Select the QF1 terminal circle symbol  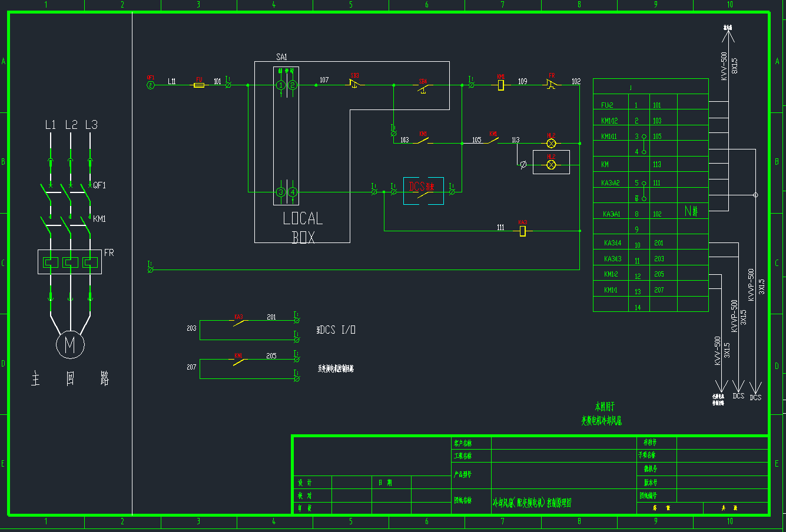pos(151,85)
